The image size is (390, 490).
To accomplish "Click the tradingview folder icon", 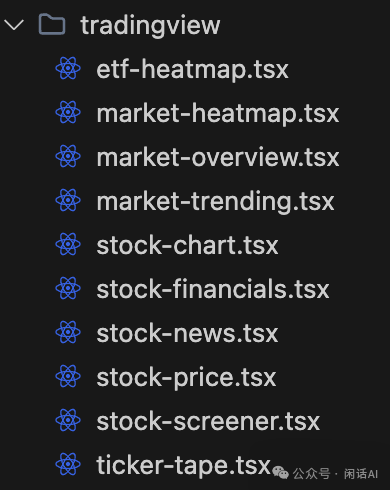I will (52, 24).
